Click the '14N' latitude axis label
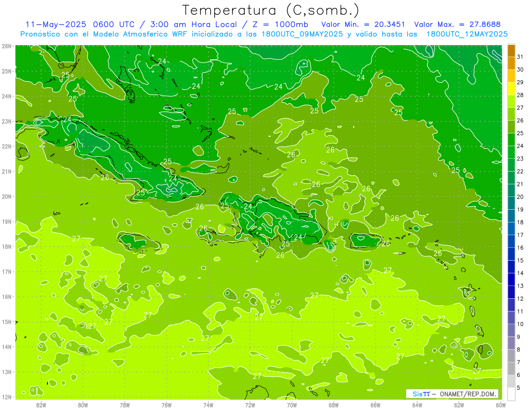 [x=7, y=347]
